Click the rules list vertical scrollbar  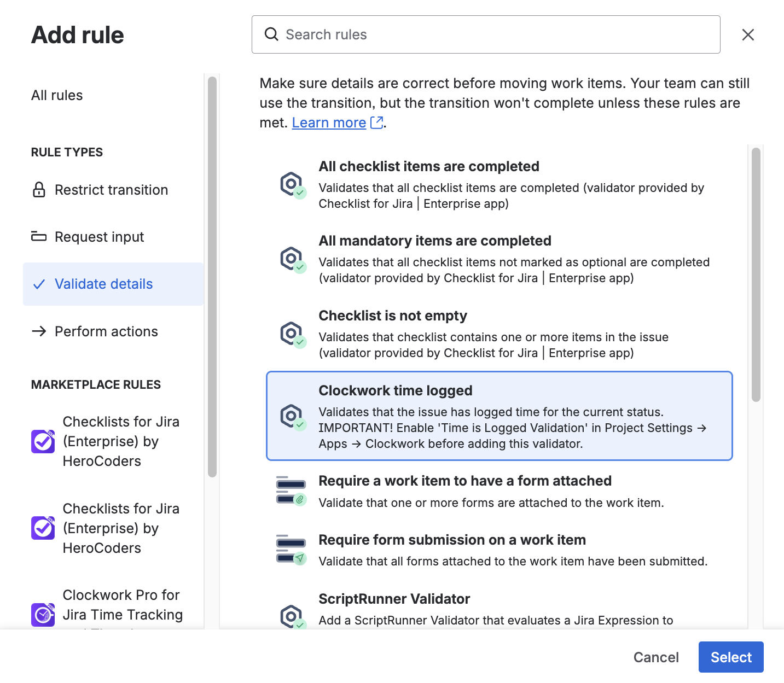(756, 275)
